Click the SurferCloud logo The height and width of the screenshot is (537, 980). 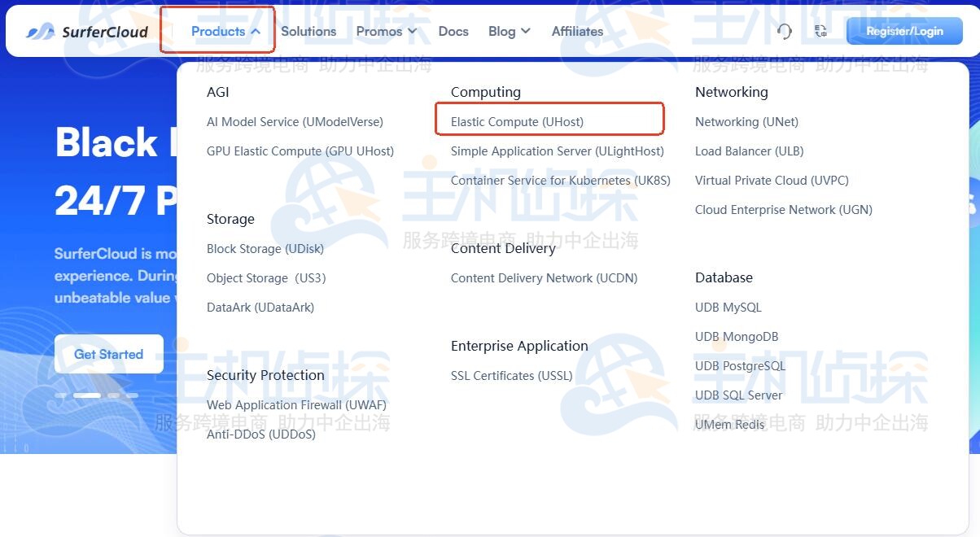click(87, 32)
